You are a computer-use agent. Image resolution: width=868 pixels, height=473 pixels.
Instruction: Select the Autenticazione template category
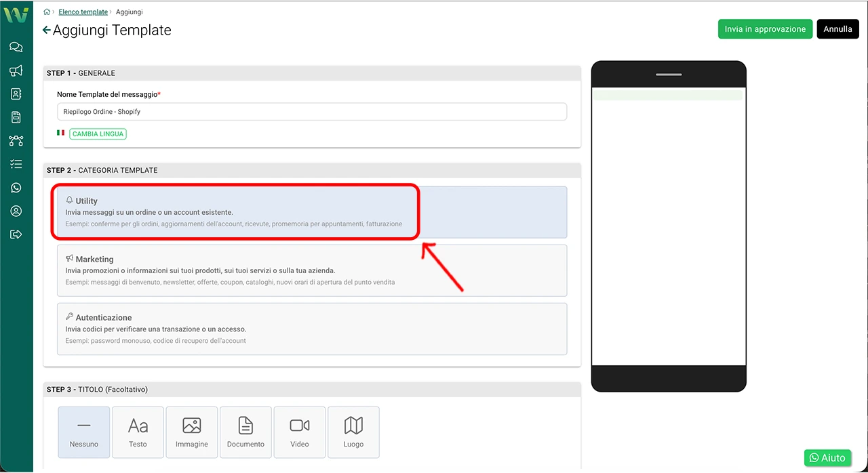pyautogui.click(x=311, y=329)
